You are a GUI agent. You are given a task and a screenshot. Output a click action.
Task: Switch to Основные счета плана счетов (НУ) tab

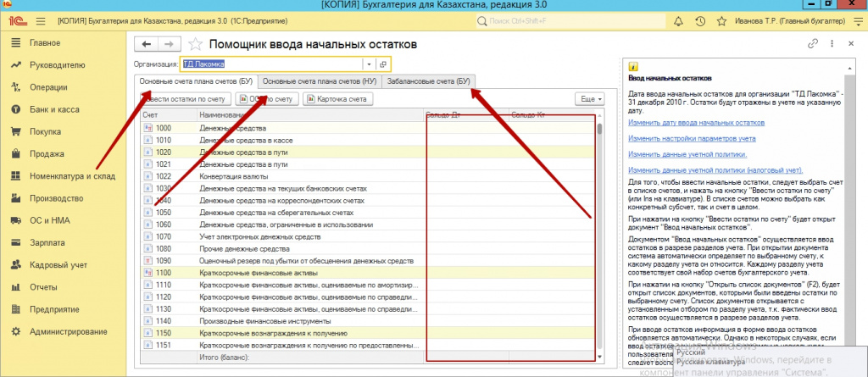320,81
